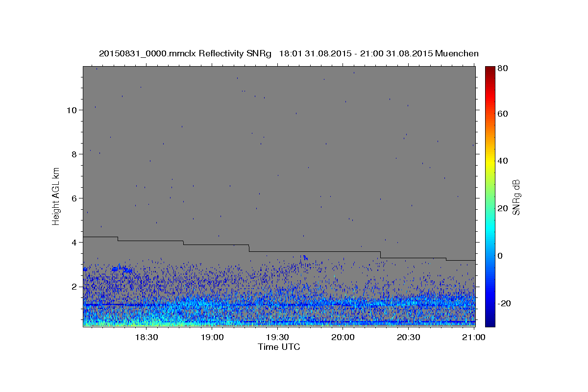Click the colorbar value 60
Viewport: 588px width, 392px height.
coord(503,114)
